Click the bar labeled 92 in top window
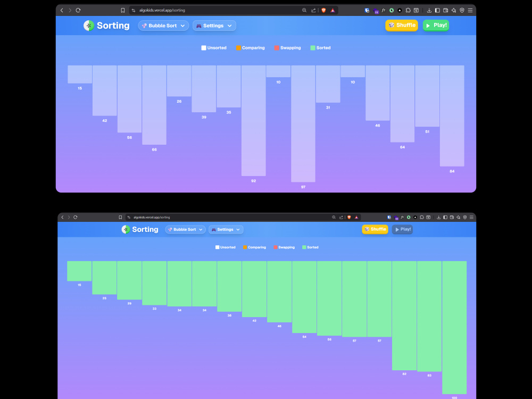 pyautogui.click(x=253, y=120)
